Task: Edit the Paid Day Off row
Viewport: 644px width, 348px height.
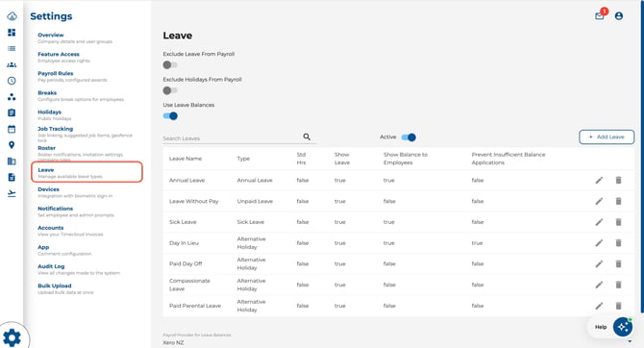Action: pos(599,263)
